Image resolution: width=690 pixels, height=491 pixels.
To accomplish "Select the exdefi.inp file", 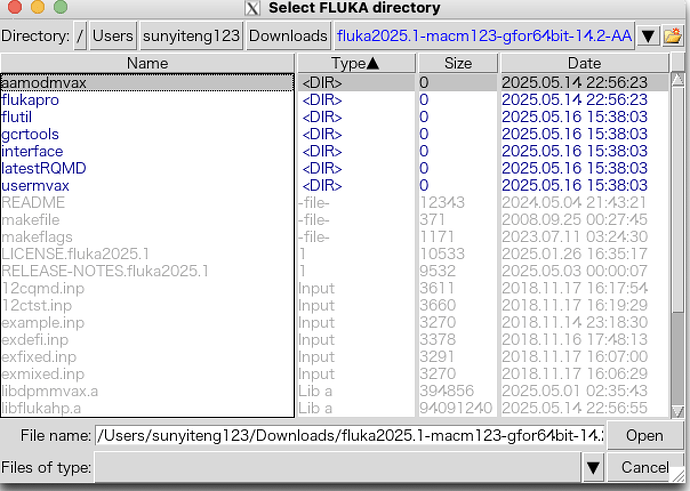I will point(35,340).
